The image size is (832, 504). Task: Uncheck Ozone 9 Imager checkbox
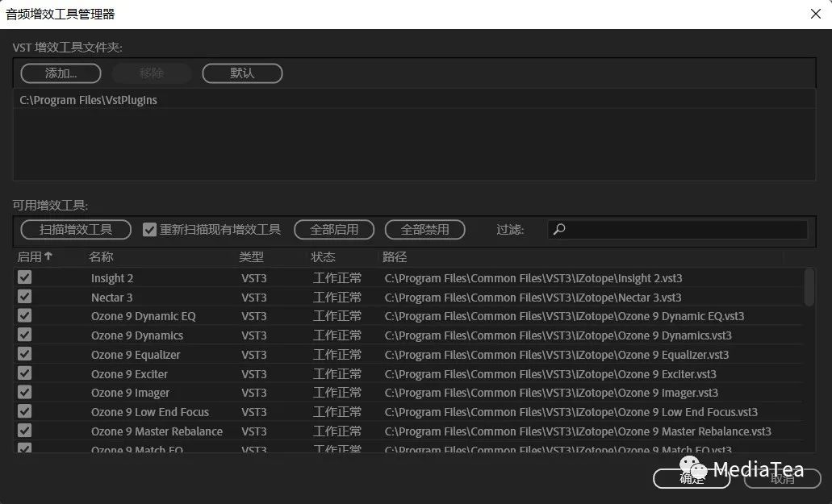pos(24,392)
